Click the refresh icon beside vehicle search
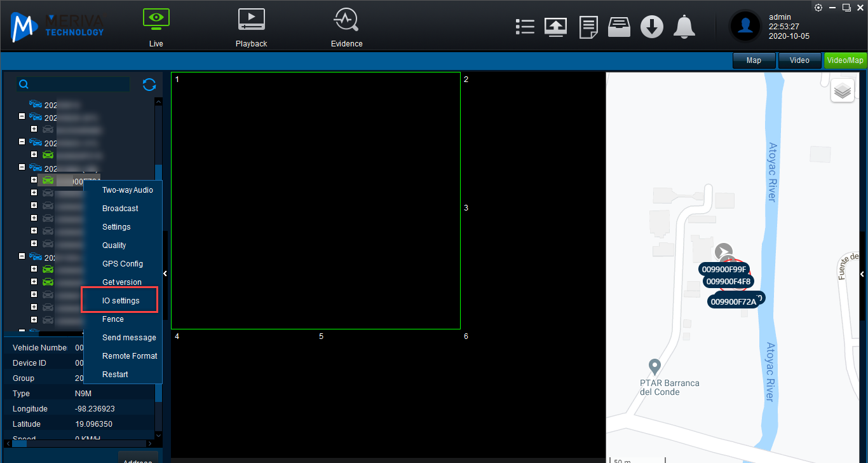The image size is (868, 463). (x=149, y=85)
